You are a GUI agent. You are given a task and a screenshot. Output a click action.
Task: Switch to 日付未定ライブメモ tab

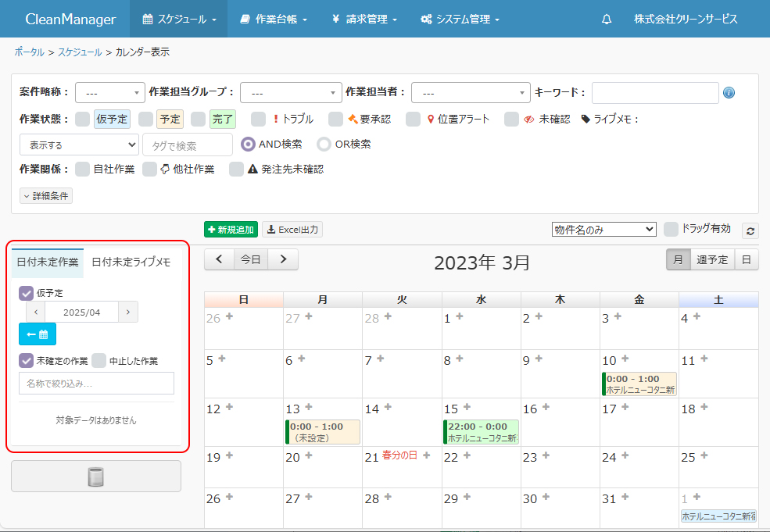(x=131, y=262)
